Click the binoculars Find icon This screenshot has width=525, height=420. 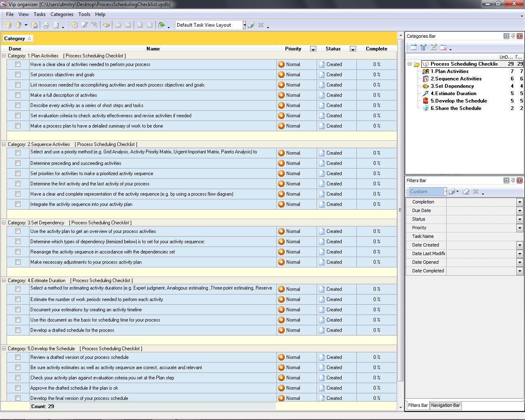106,25
